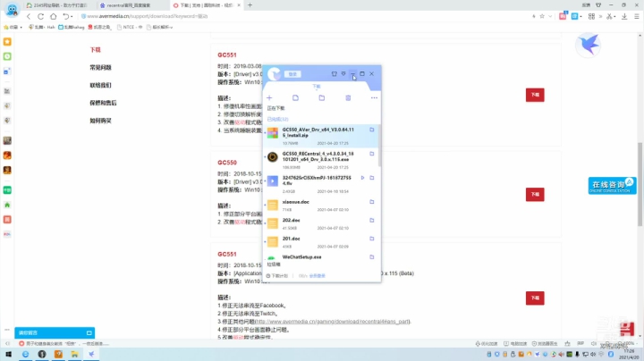Click red download button for GC551 Application
This screenshot has height=361, width=644.
click(x=535, y=298)
